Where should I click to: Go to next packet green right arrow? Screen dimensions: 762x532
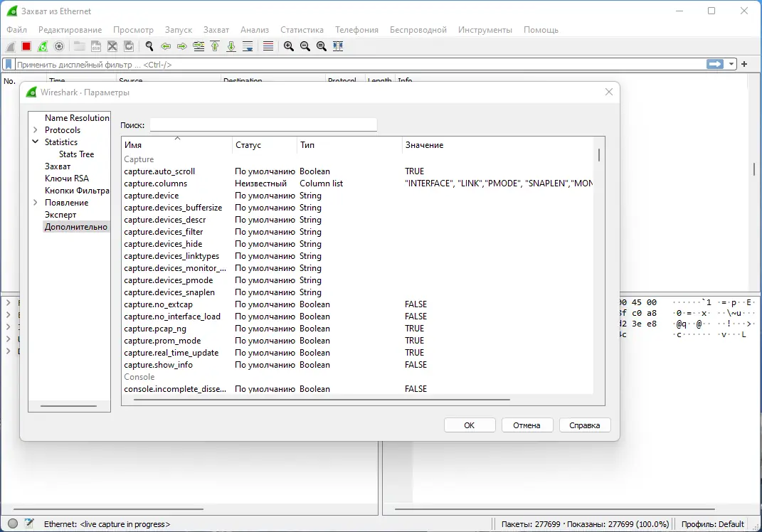181,46
